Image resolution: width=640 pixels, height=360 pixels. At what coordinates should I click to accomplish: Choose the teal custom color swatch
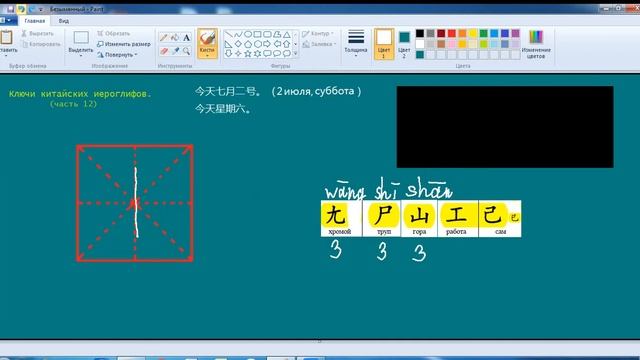pyautogui.click(x=420, y=54)
